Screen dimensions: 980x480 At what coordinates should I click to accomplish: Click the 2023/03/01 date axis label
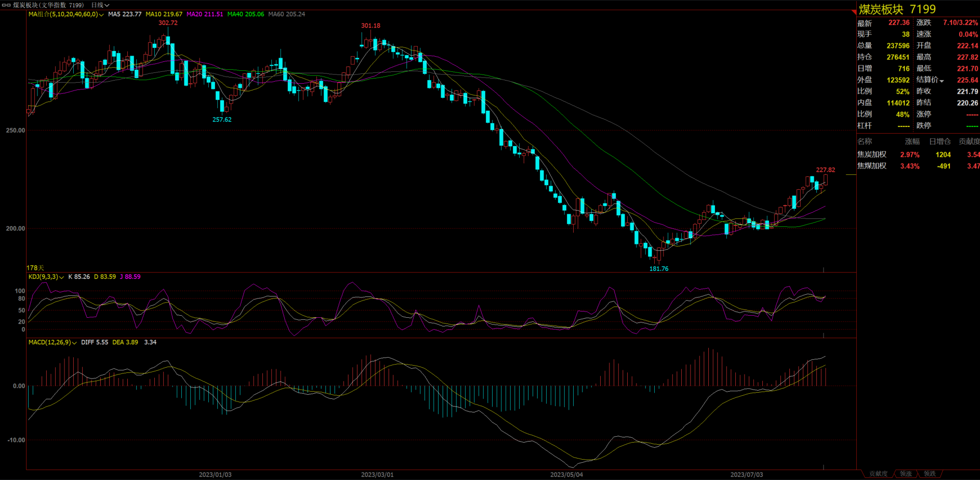pos(377,475)
